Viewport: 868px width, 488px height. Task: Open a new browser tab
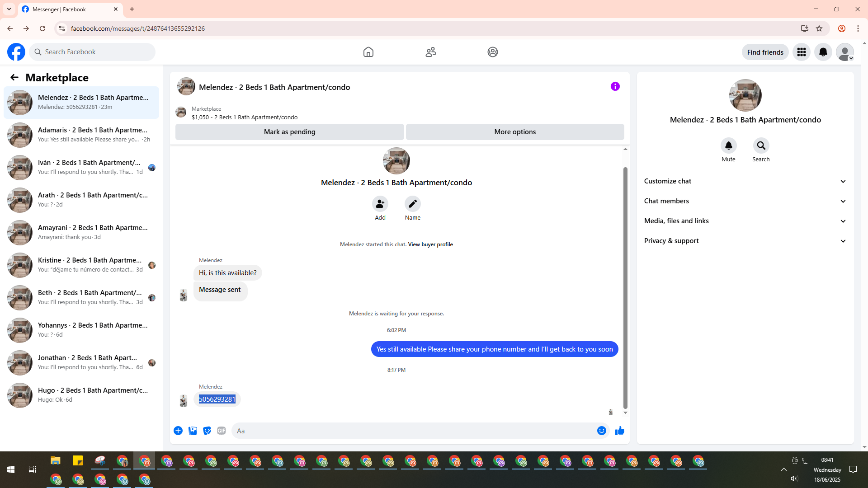132,9
